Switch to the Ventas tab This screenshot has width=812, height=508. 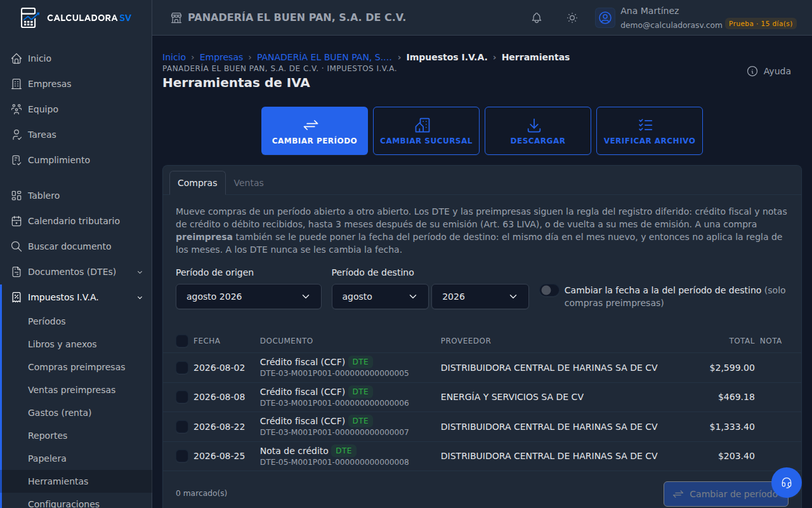coord(249,183)
